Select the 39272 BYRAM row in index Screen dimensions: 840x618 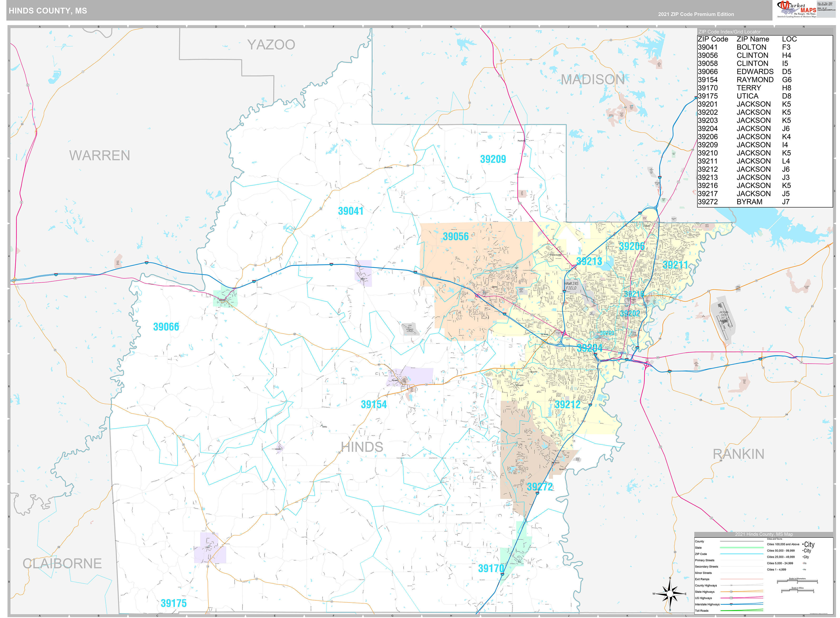click(748, 202)
